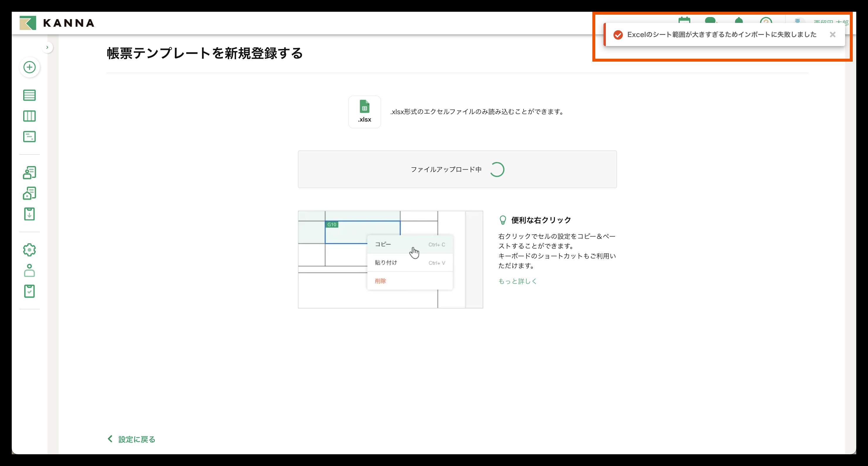This screenshot has width=868, height=466.
Task: Open the column board sidebar icon
Action: 29,116
